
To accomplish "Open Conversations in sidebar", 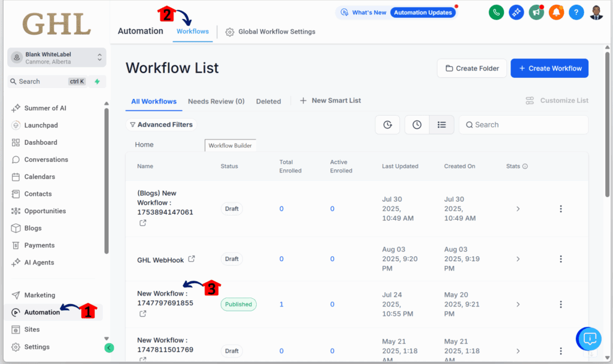I will click(45, 159).
